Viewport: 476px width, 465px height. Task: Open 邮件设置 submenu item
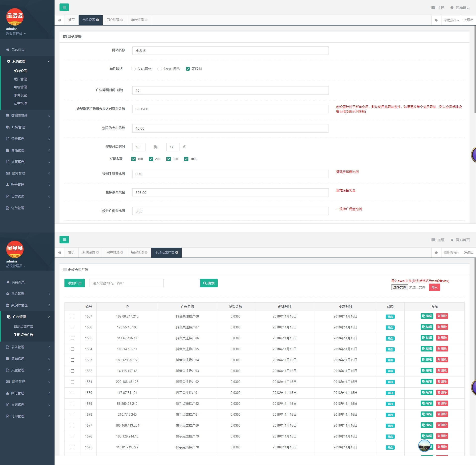coord(20,95)
